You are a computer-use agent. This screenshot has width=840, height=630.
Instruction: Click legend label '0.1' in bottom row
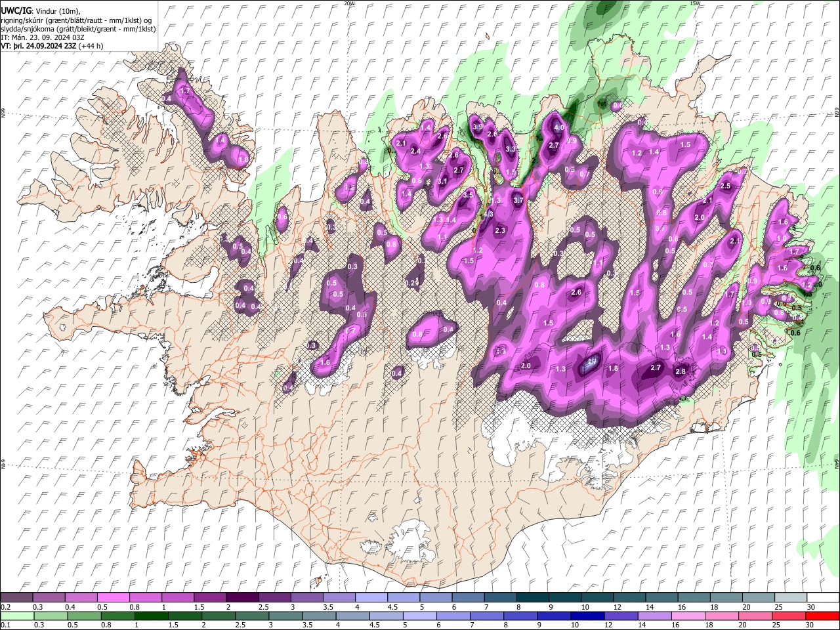[5, 625]
